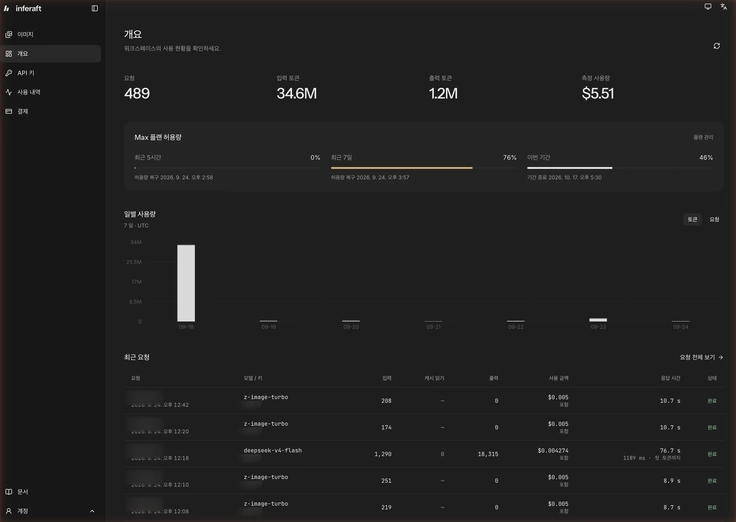Click the 플랜 관리 link
The height and width of the screenshot is (522, 736).
coord(703,137)
